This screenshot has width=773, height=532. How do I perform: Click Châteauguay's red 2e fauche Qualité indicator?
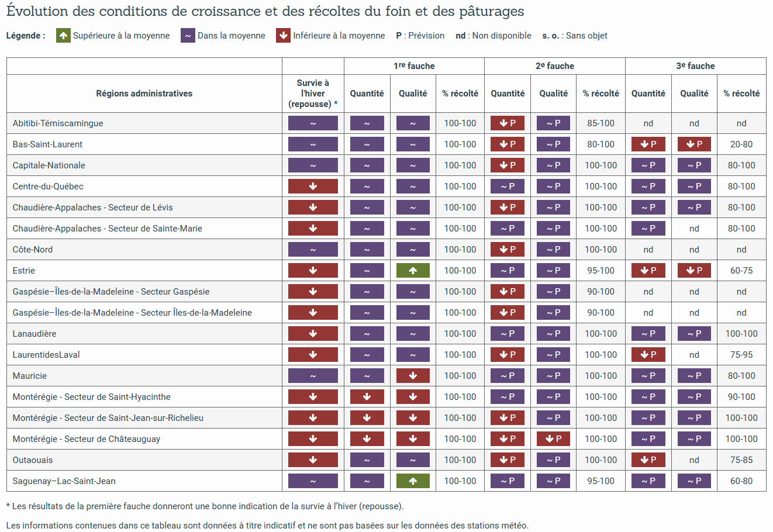(553, 439)
